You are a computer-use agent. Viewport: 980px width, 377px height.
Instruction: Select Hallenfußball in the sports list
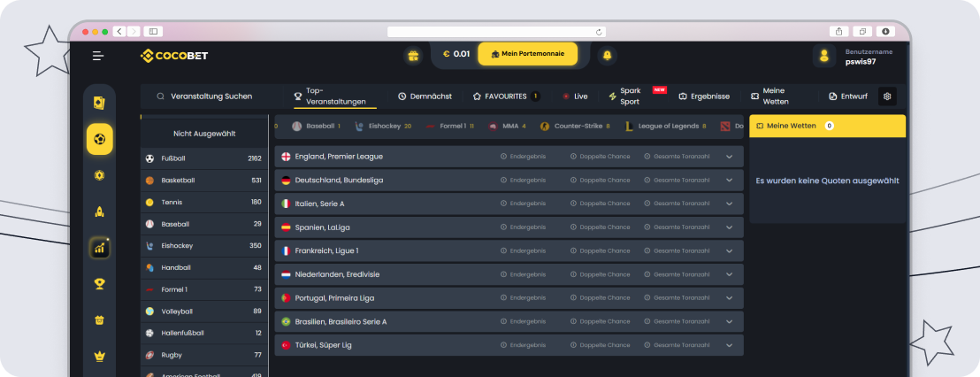point(203,334)
